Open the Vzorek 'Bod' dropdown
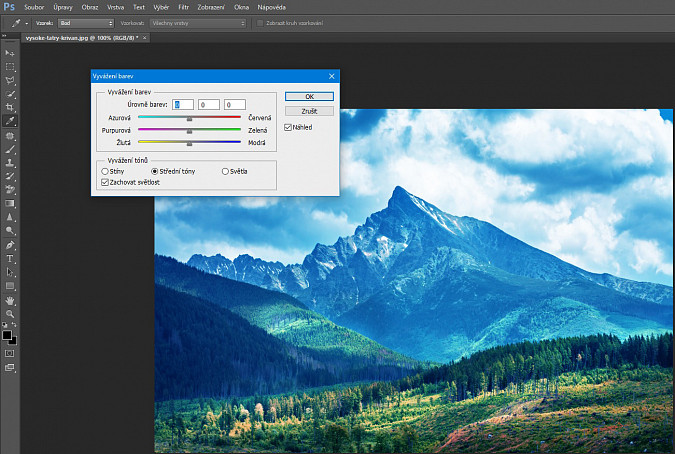The height and width of the screenshot is (454, 675). coord(86,23)
